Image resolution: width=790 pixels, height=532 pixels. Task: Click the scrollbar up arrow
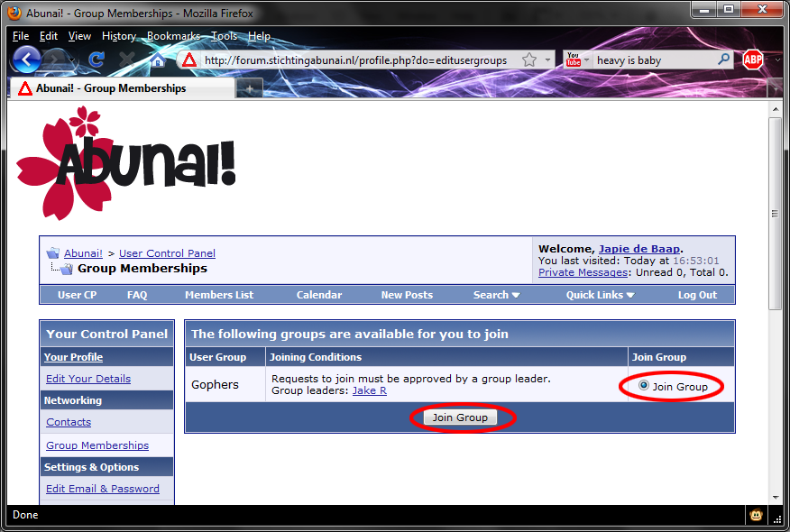coord(775,109)
